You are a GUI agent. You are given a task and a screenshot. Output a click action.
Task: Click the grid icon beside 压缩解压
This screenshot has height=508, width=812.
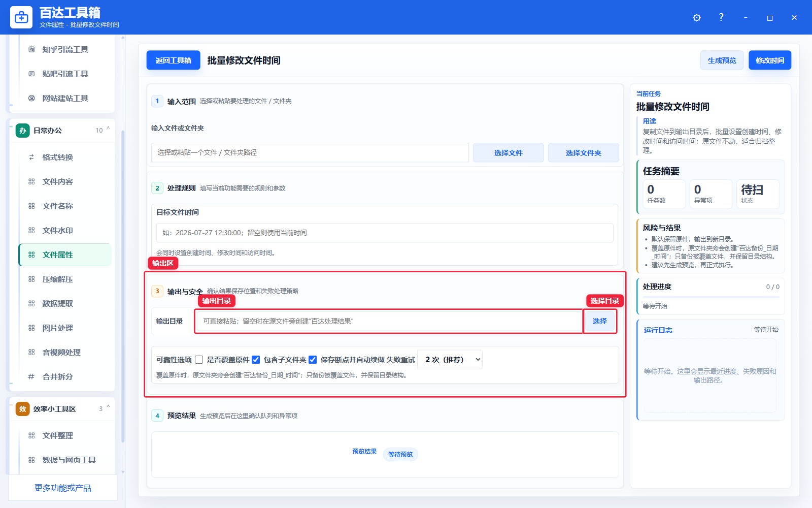tap(31, 279)
